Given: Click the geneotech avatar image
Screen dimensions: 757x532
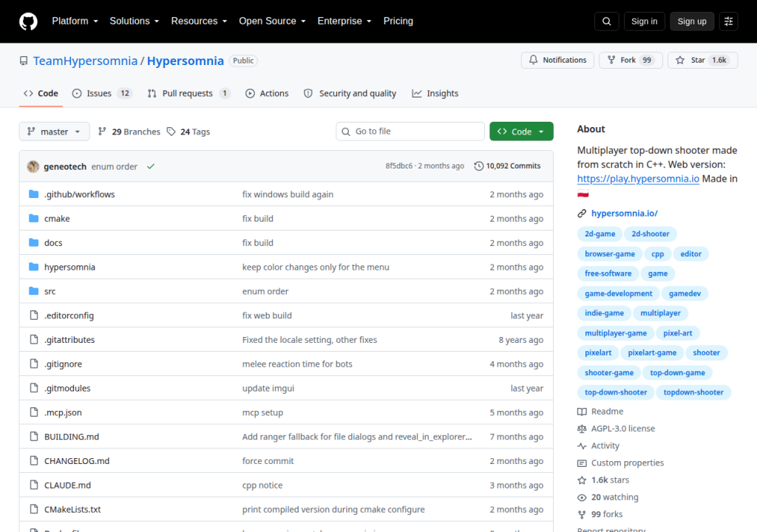Looking at the screenshot, I should [33, 166].
